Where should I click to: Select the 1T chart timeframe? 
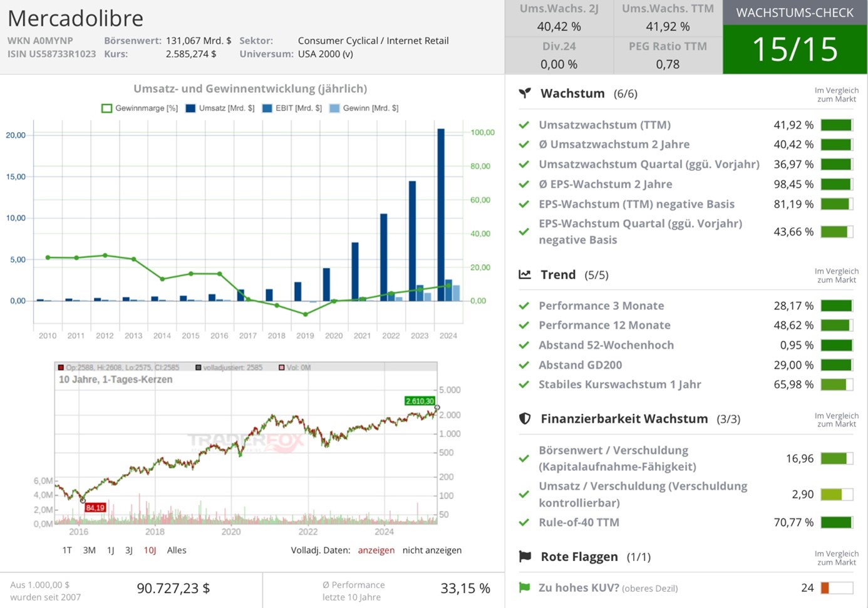coord(67,550)
